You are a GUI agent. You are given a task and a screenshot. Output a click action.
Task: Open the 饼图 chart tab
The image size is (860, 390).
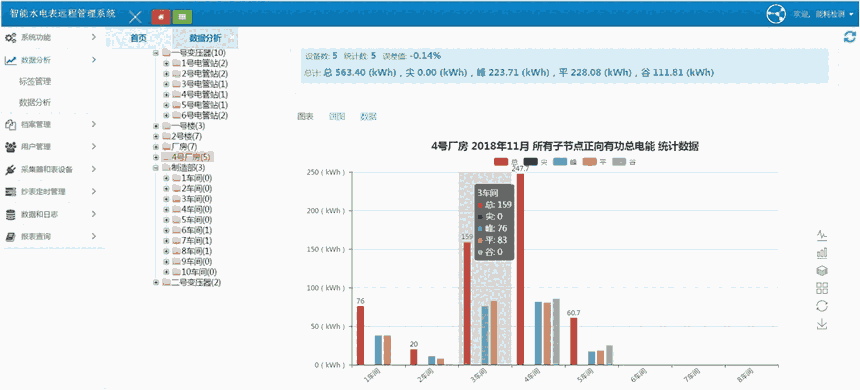[x=337, y=116]
